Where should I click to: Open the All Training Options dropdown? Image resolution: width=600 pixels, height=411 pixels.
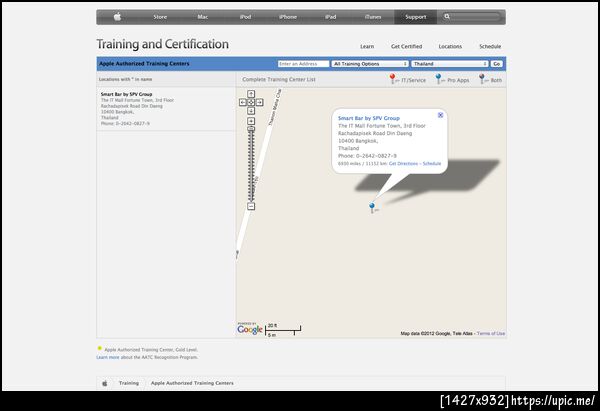[370, 64]
